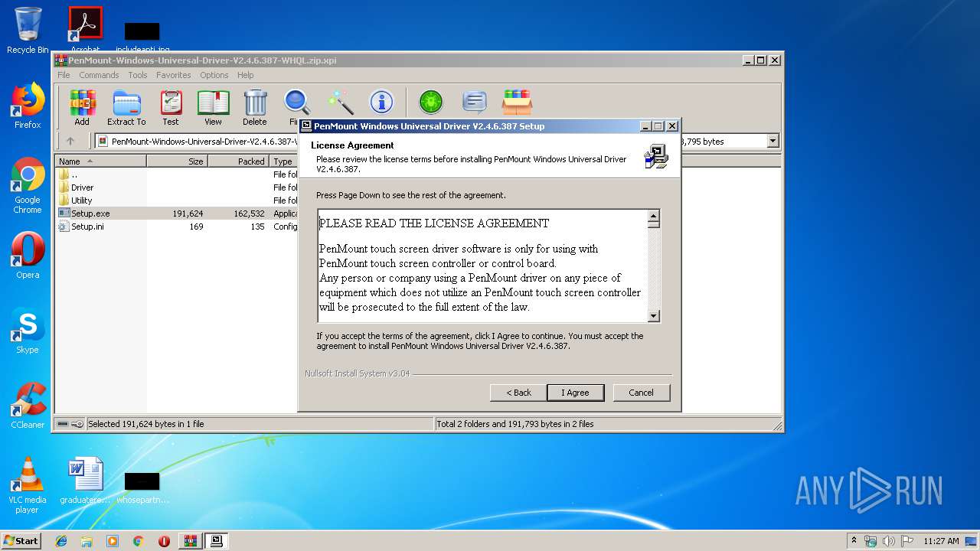Click the Delete trash can icon
The image size is (980, 551).
coord(255,107)
